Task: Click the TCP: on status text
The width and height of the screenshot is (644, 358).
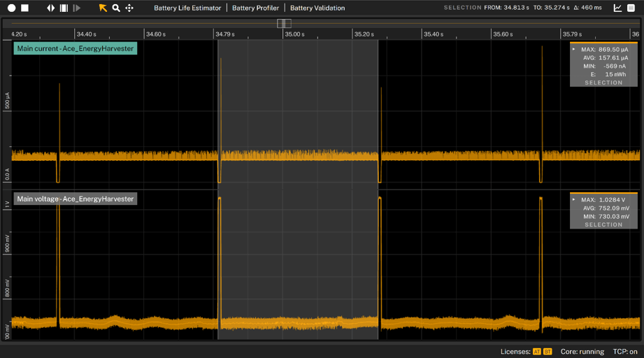Action: point(625,352)
